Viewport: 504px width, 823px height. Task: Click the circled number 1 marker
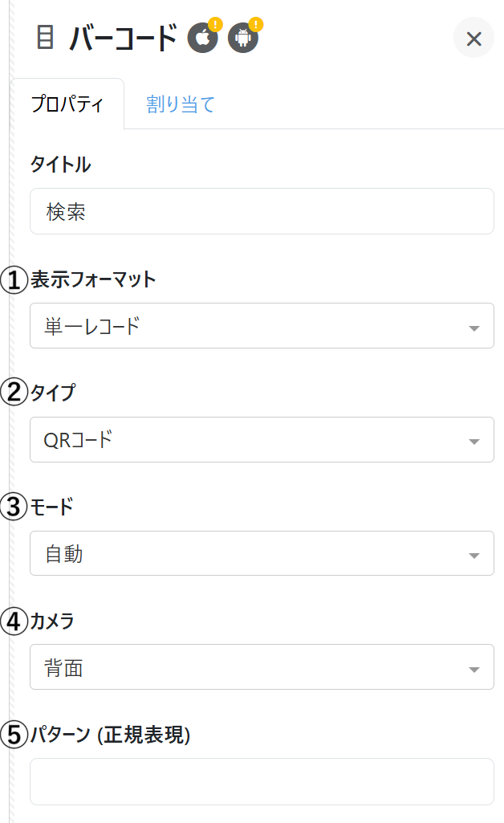click(x=14, y=280)
